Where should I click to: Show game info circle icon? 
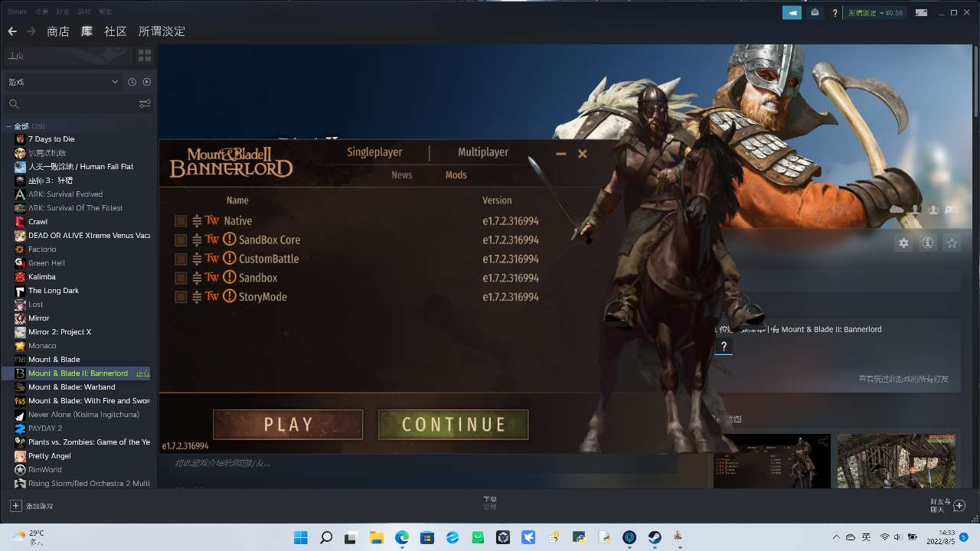pyautogui.click(x=928, y=243)
